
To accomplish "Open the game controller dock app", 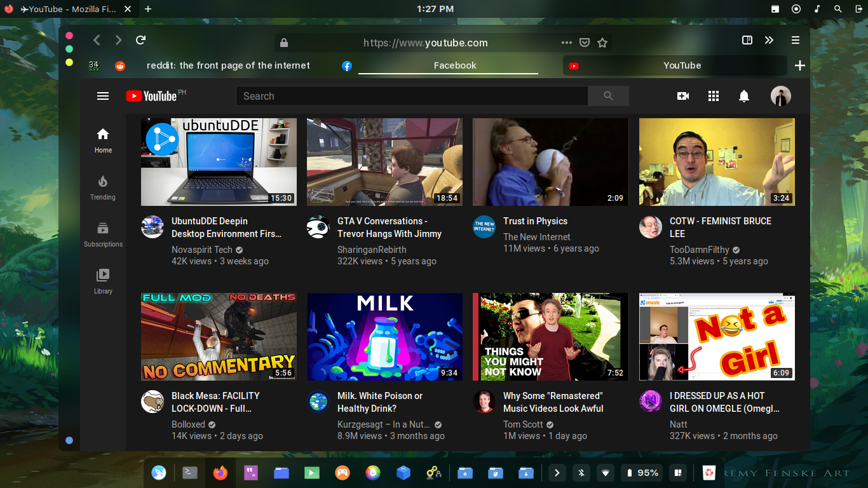I will coord(342,472).
